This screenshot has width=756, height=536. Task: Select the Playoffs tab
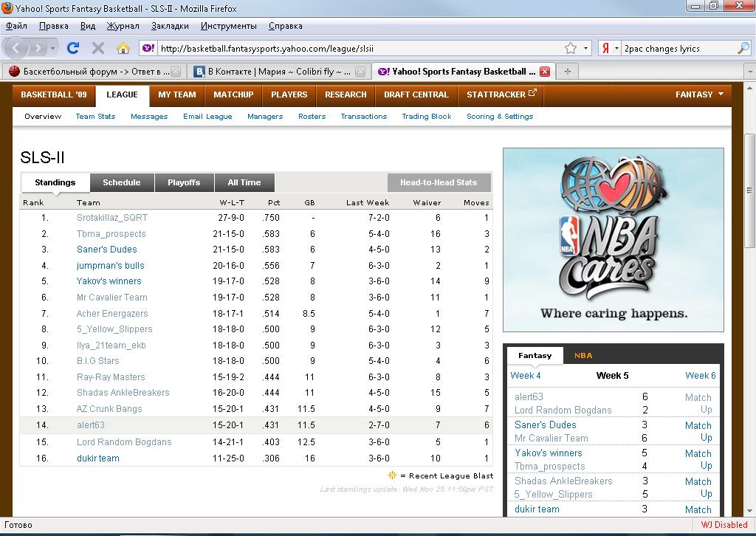(184, 182)
